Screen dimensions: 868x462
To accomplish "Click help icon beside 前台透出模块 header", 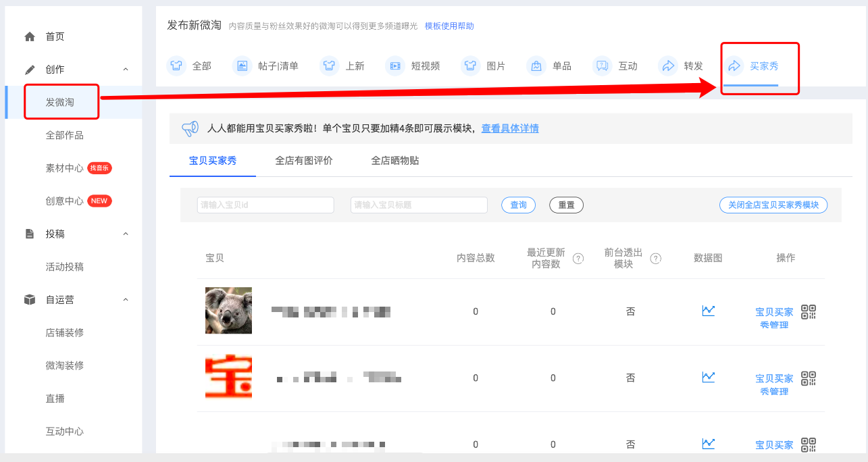I will (655, 258).
